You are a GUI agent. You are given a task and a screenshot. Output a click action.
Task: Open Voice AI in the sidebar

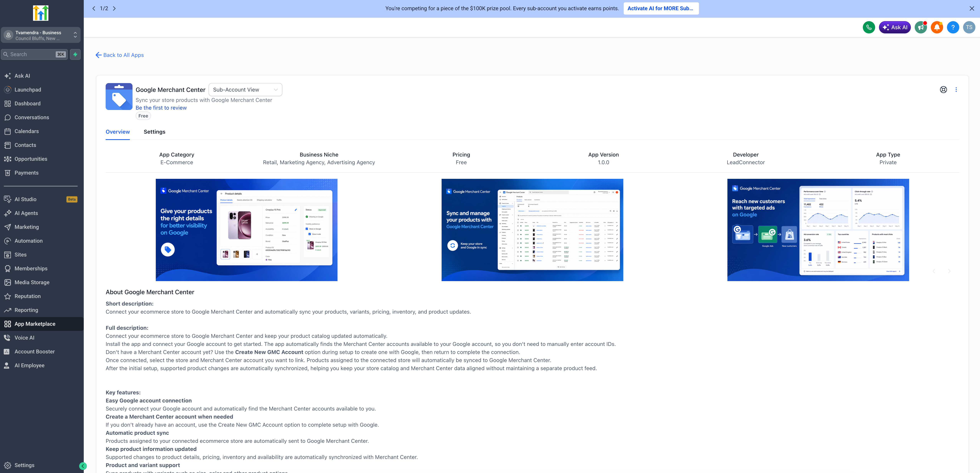coord(42,338)
